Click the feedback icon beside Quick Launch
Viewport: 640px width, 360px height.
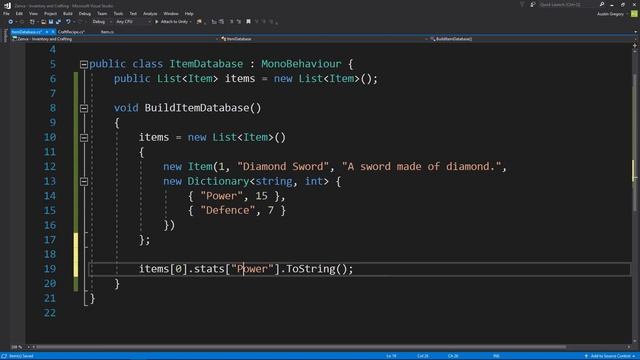(x=533, y=4)
